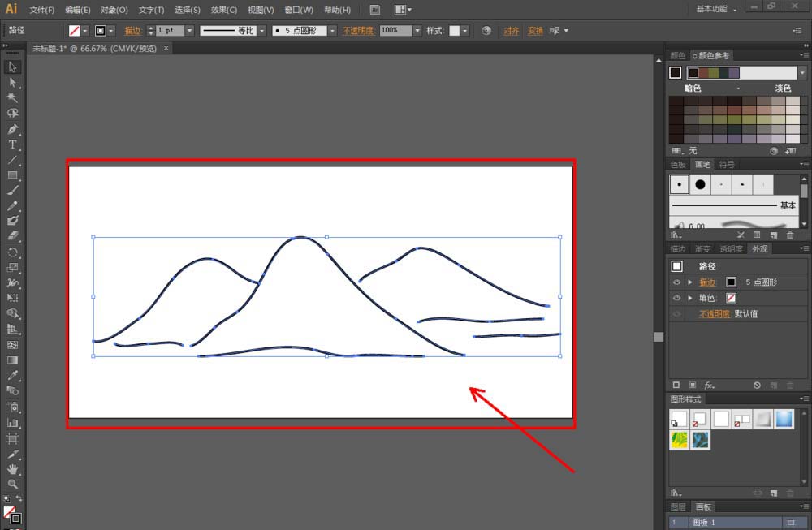
Task: Open the fill color dropdown in control bar
Action: [85, 31]
